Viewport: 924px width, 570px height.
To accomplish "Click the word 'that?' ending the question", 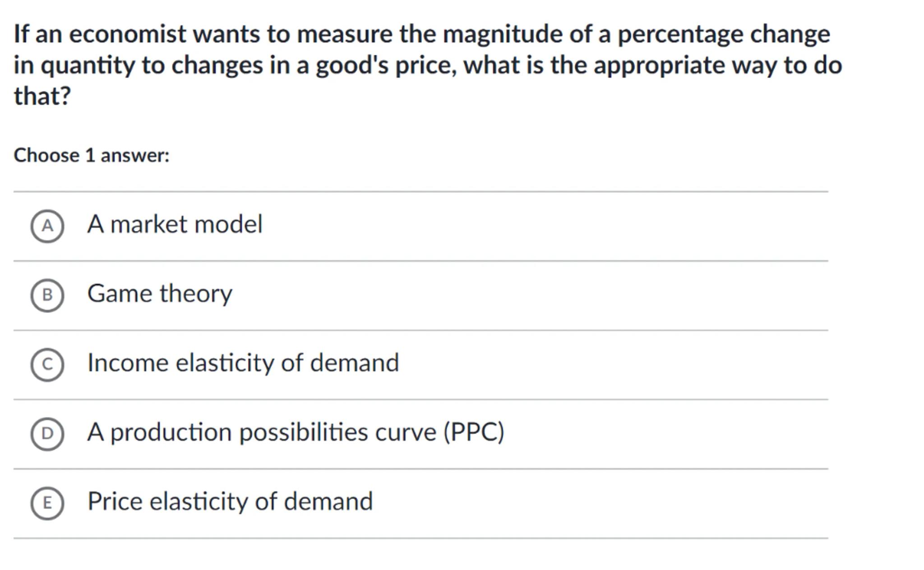I will (x=42, y=96).
